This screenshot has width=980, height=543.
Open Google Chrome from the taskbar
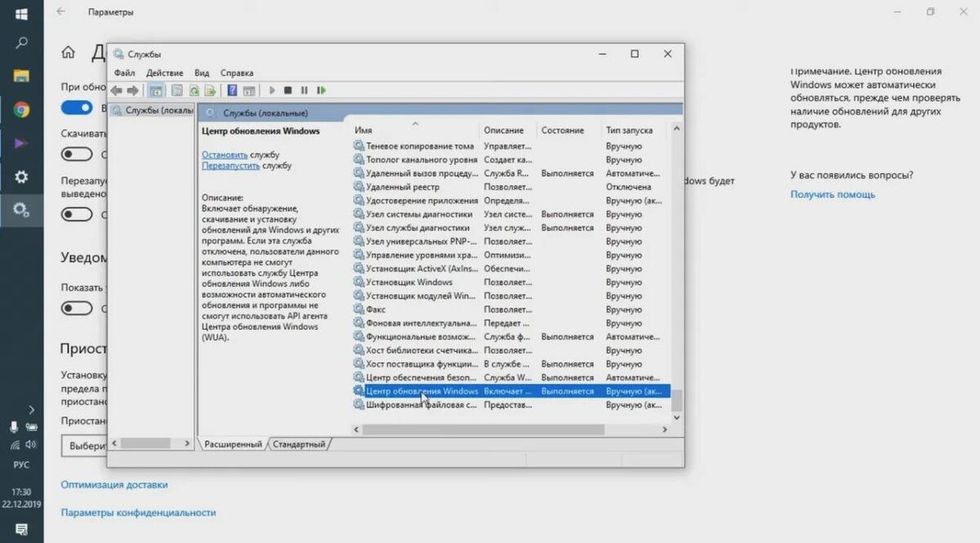click(x=21, y=109)
